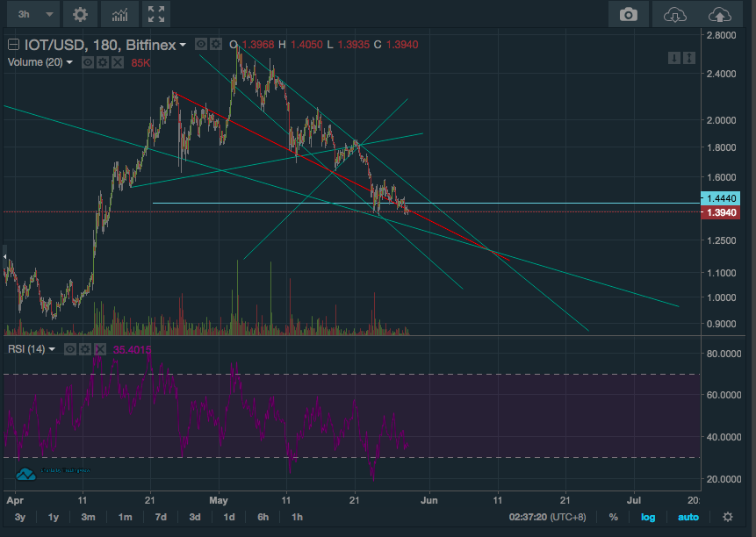Screen dimensions: 756x537
Task: Select the 1y time range
Action: (53, 517)
